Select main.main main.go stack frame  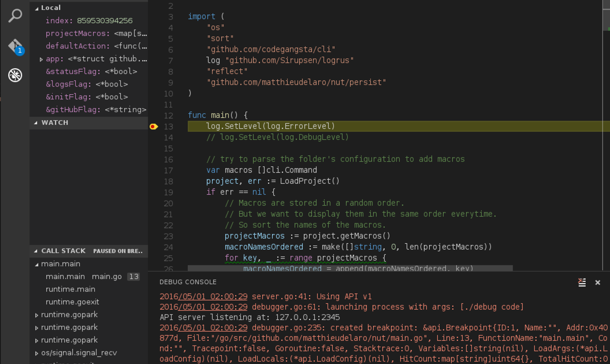point(89,276)
